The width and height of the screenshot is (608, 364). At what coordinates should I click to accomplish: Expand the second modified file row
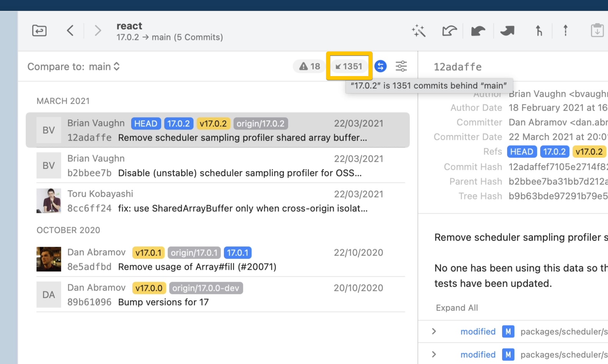(x=434, y=354)
